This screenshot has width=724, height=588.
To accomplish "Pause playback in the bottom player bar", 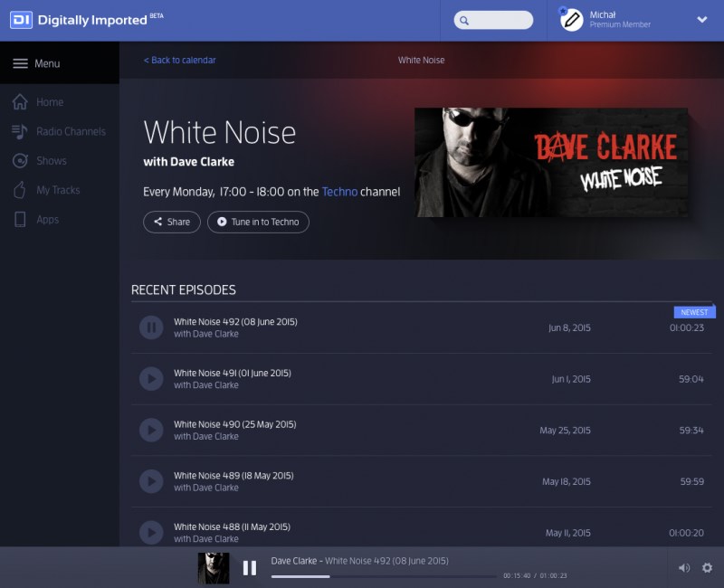I will pos(250,568).
